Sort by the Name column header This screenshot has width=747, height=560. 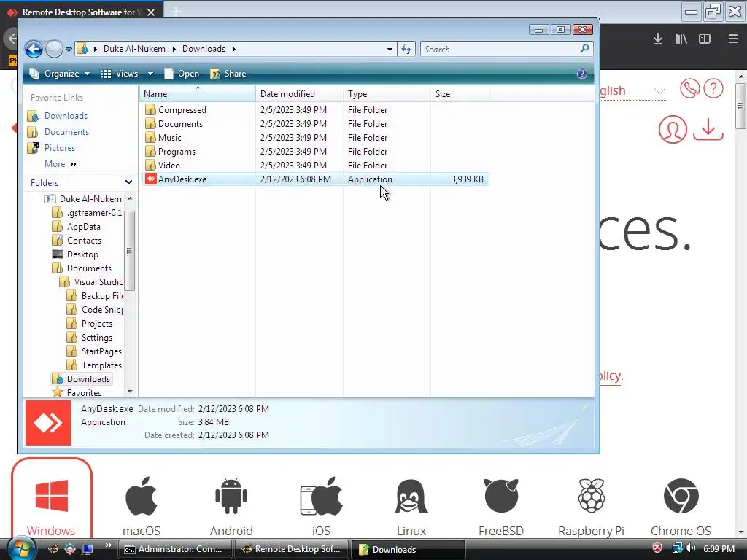(x=198, y=94)
